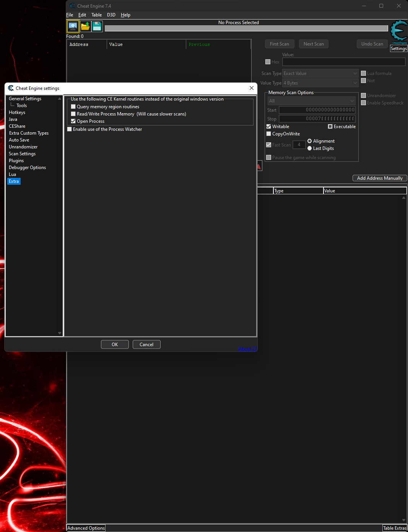Click Add Address Manually button
408x532 pixels.
tap(380, 178)
